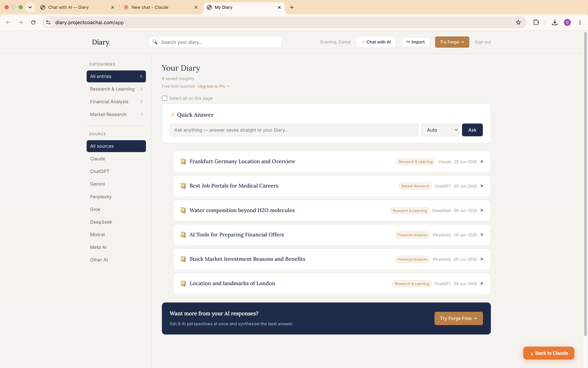The height and width of the screenshot is (368, 588).
Task: Switch to Chat with AI — Diary tab
Action: [77, 7]
